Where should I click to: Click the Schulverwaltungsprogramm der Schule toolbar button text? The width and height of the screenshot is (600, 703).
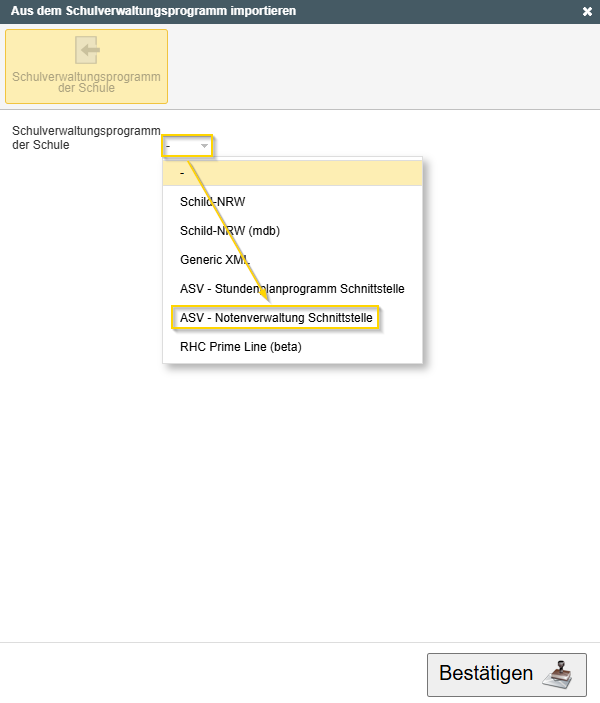86,82
